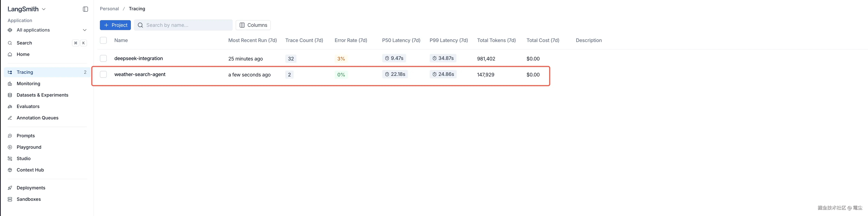Click the Home icon in sidebar

click(x=10, y=54)
